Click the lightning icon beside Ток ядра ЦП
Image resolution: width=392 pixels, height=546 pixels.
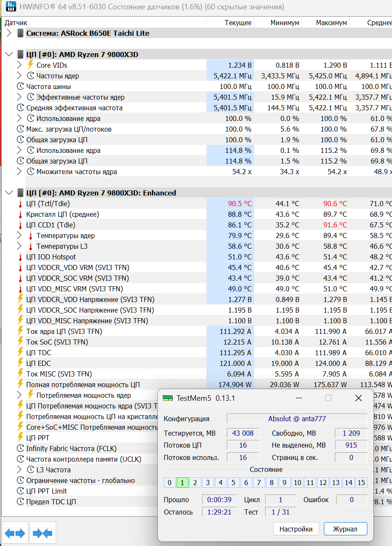[x=20, y=331]
